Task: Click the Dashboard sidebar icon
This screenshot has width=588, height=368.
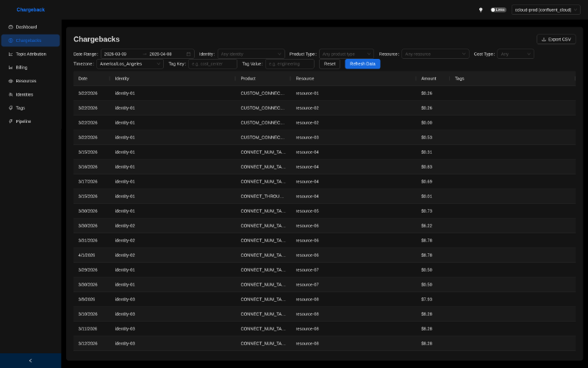Action: 10,27
